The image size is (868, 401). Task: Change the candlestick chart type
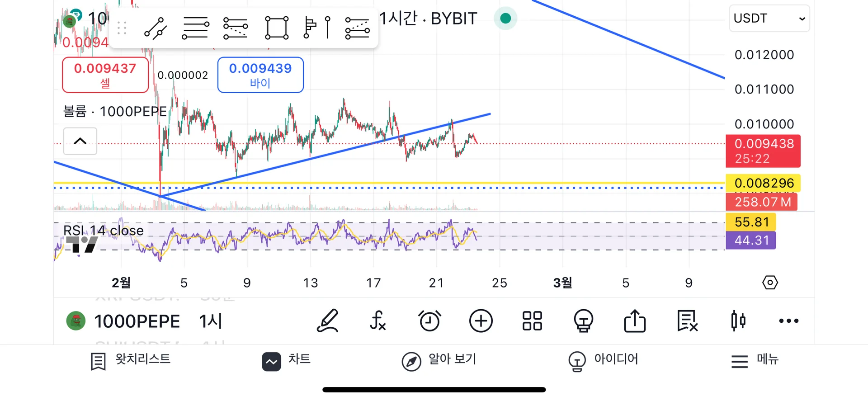click(x=738, y=321)
